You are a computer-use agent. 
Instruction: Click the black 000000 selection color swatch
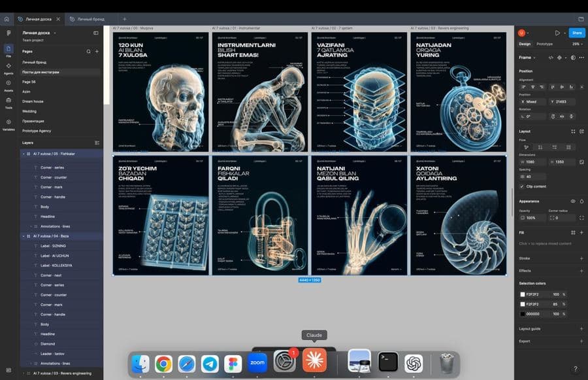click(523, 314)
